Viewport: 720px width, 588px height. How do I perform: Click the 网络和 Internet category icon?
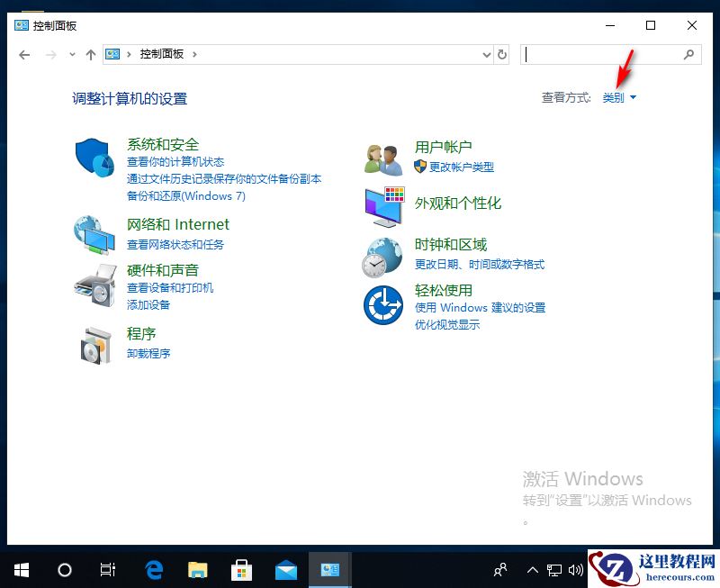coord(94,234)
